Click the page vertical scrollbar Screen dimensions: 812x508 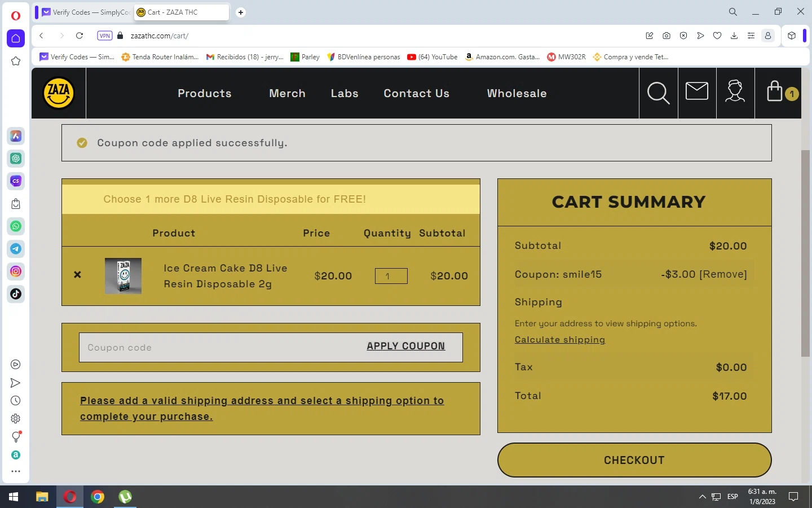pos(805,253)
